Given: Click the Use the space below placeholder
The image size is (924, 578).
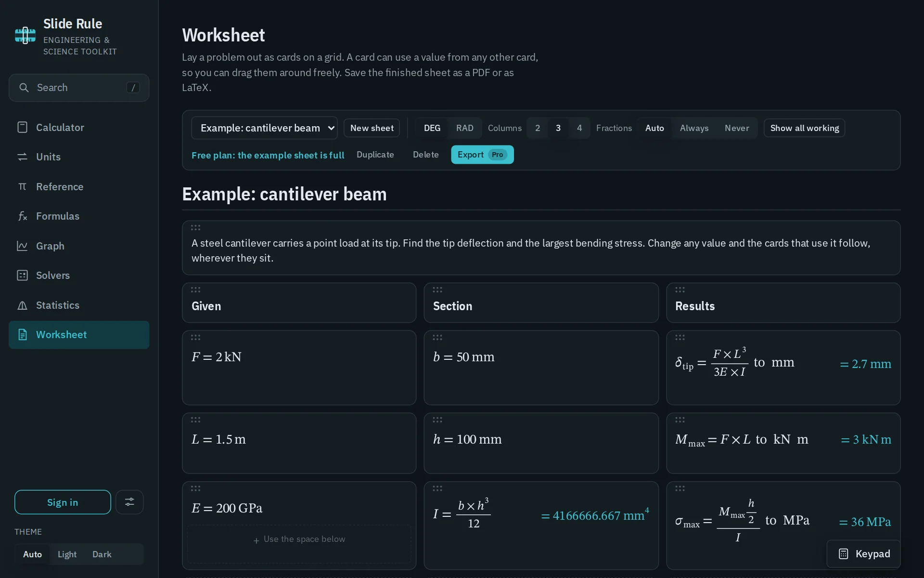Looking at the screenshot, I should click(x=299, y=544).
